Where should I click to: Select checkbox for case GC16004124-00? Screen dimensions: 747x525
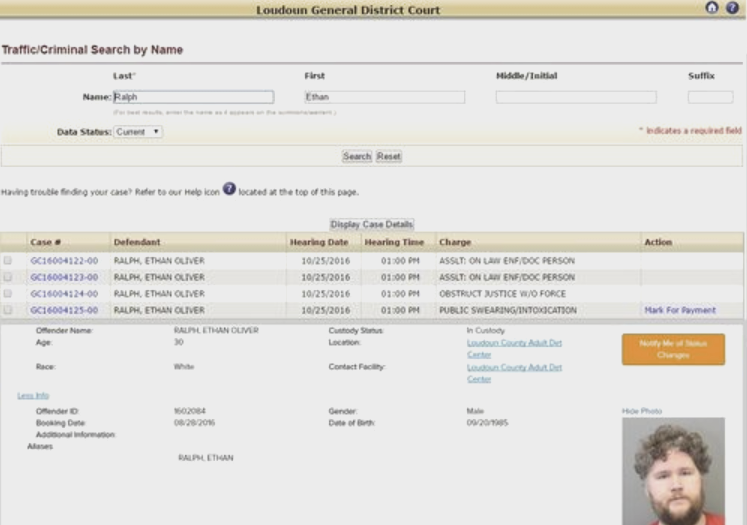(x=8, y=293)
